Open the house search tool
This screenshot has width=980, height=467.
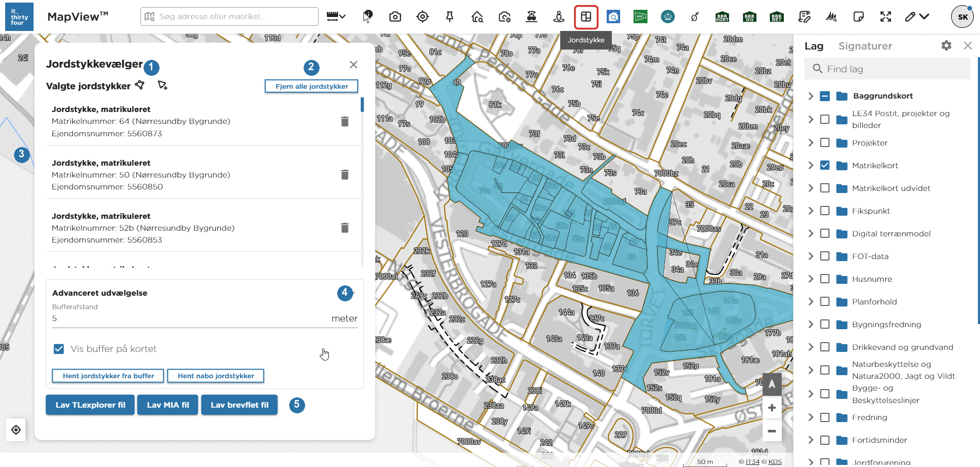[x=477, y=17]
